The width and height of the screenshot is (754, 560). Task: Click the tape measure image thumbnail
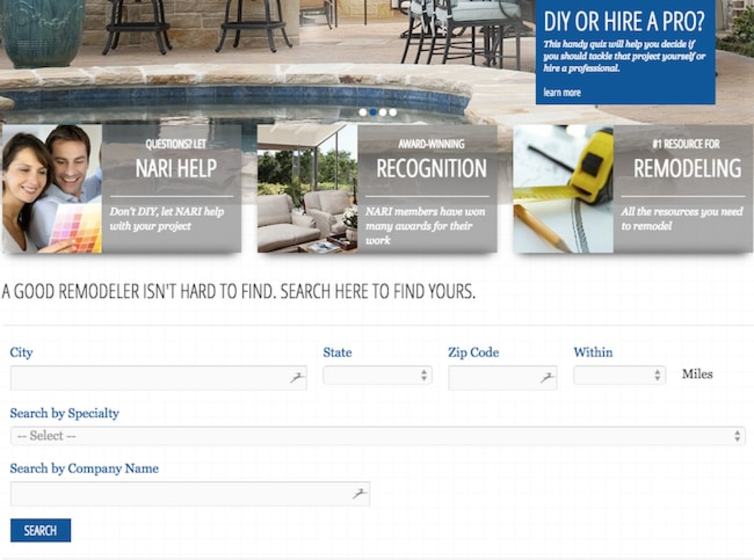tap(563, 188)
